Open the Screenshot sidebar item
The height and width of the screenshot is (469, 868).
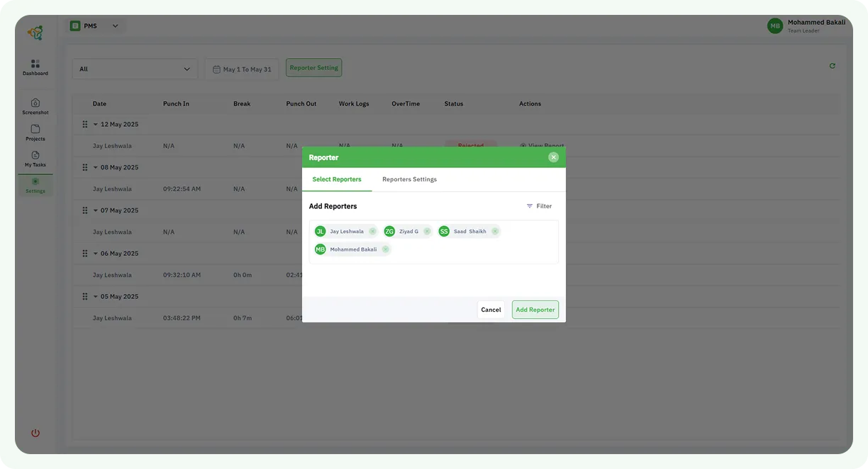[35, 106]
